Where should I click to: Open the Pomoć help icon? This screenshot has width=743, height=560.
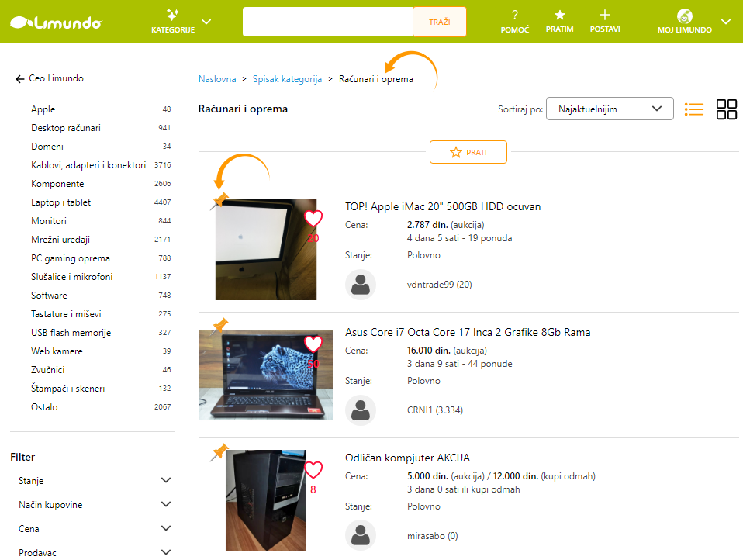pos(515,15)
